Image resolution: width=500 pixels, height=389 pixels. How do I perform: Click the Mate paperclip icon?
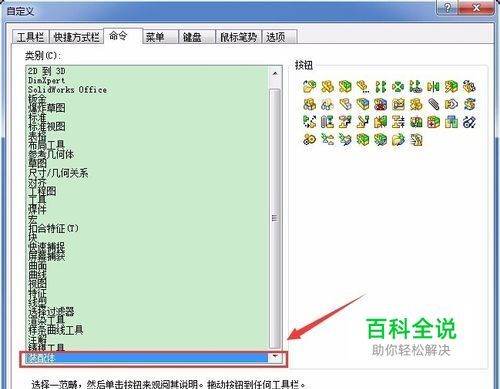pyautogui.click(x=433, y=104)
